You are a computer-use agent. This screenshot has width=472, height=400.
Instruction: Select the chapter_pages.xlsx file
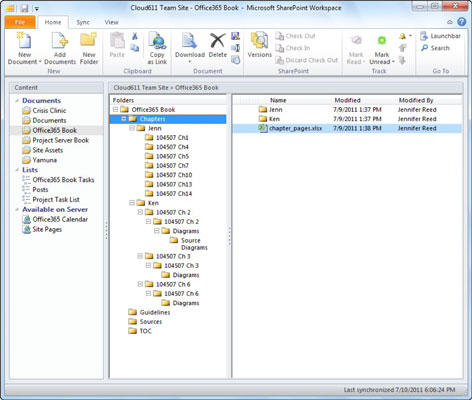(295, 128)
